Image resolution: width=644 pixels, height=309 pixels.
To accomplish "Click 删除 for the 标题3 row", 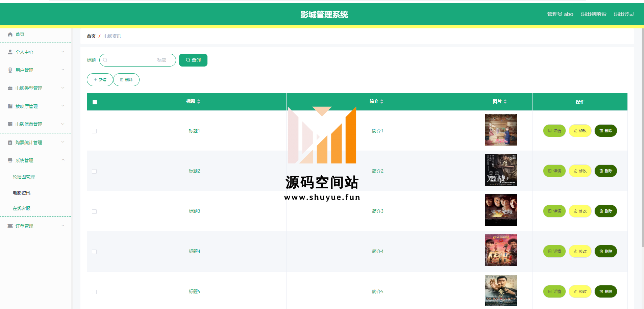I will click(x=606, y=211).
